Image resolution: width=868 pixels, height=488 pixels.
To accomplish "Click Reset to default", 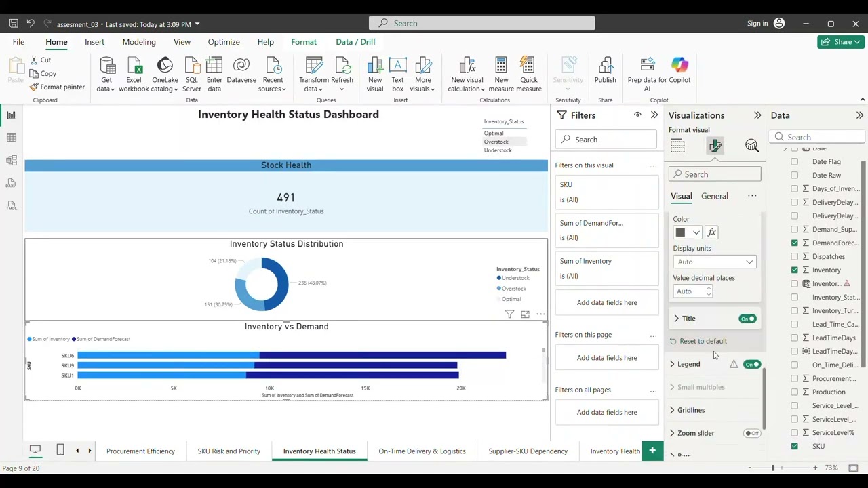I will [698, 342].
